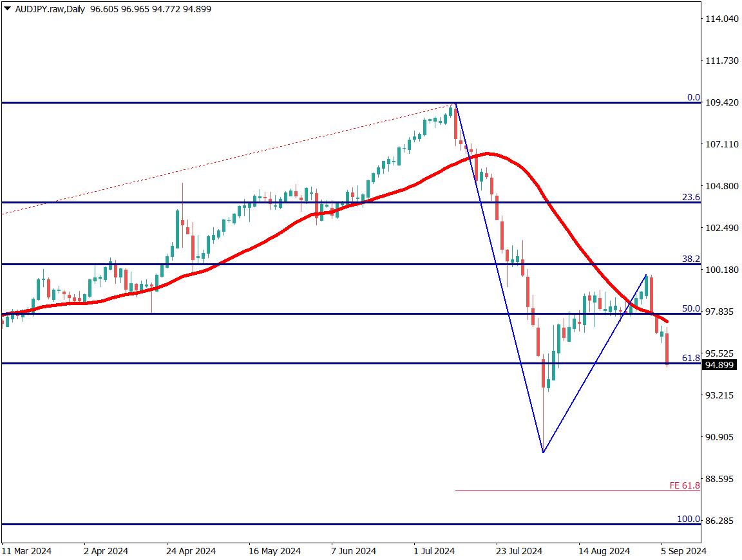Screen dimensions: 742x560
Task: Click the 114.040 price axis label
Action: pos(721,19)
